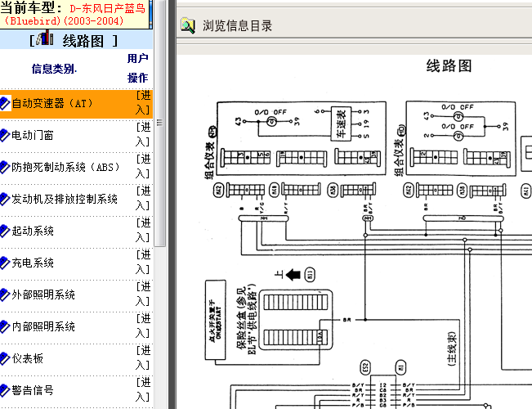Viewport: 532px width, 409px height.
Task: Click the 浏览信息目录 magnifier folder icon
Action: pyautogui.click(x=188, y=26)
